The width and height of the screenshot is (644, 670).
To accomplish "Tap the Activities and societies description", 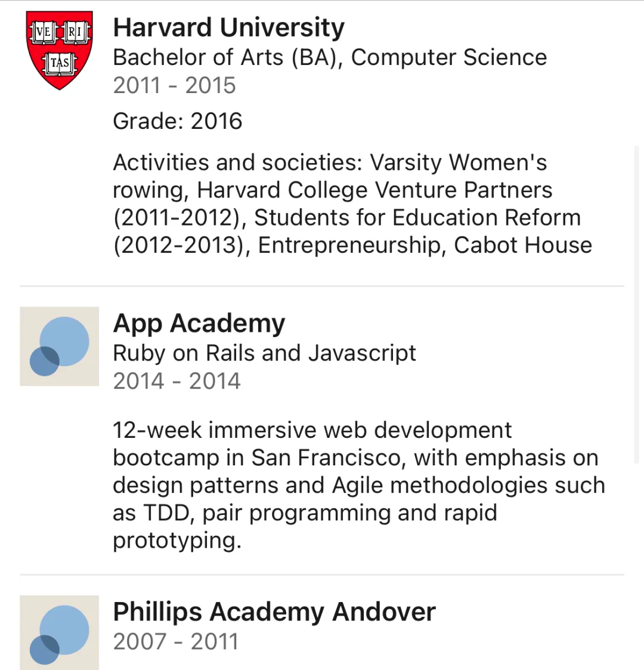I will tap(352, 203).
